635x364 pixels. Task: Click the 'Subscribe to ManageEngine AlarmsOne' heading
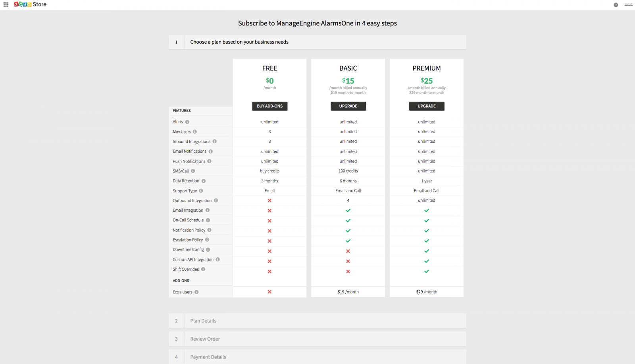pyautogui.click(x=317, y=23)
